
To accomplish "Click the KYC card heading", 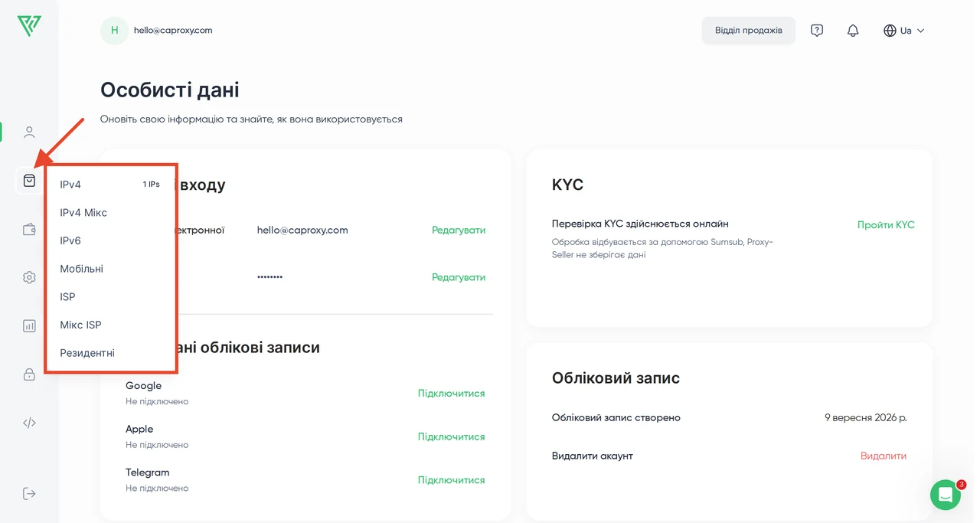I will (x=567, y=185).
